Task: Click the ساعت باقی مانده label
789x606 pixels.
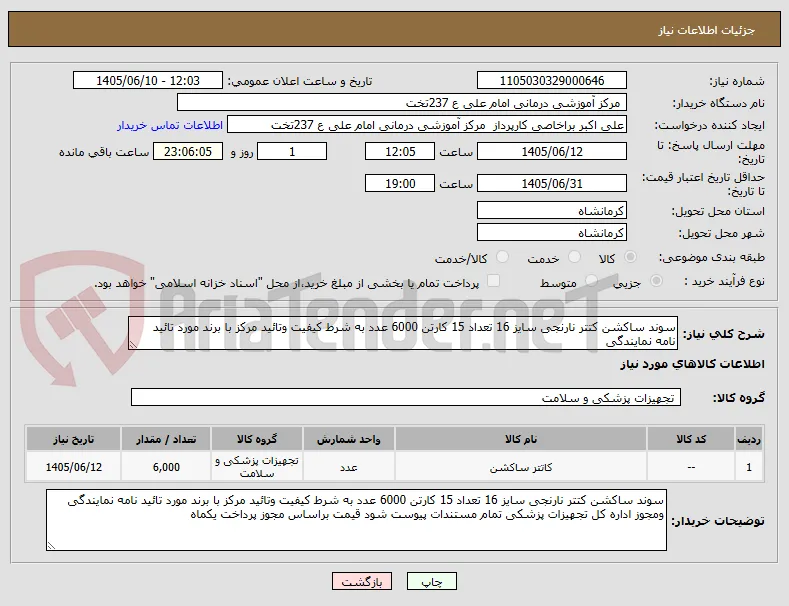Action: (x=104, y=152)
